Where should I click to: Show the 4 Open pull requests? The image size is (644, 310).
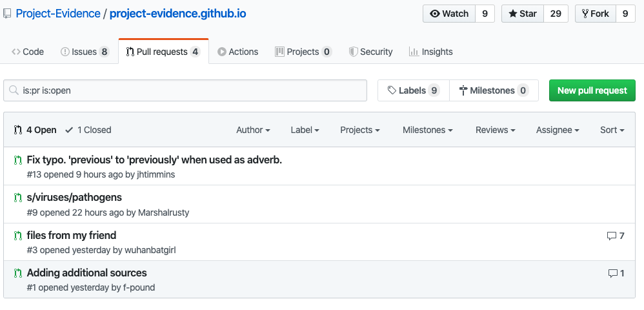tap(35, 130)
